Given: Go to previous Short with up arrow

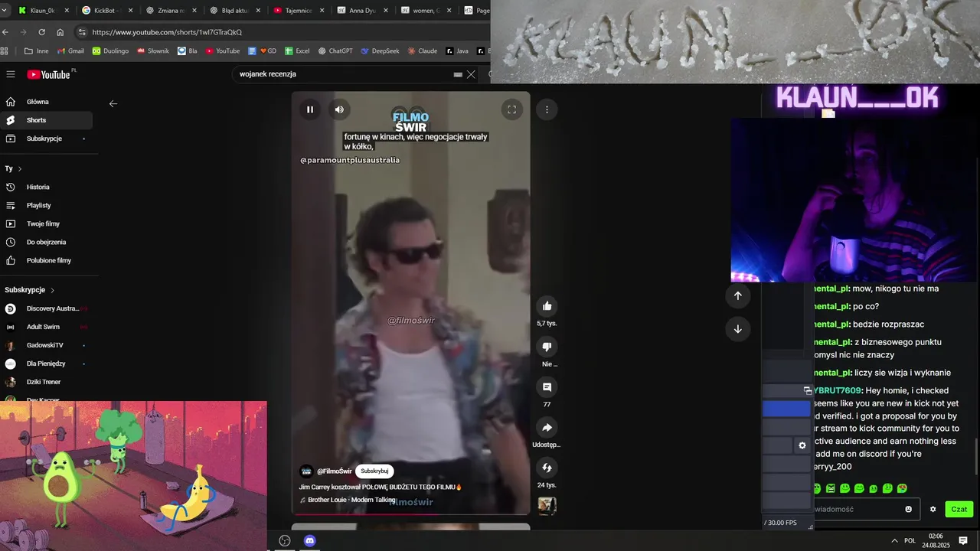Looking at the screenshot, I should coord(737,295).
